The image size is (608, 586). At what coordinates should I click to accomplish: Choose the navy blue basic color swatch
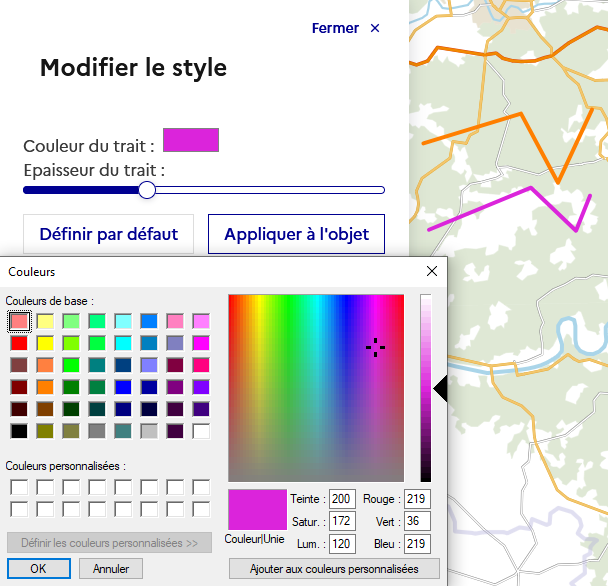pos(123,409)
